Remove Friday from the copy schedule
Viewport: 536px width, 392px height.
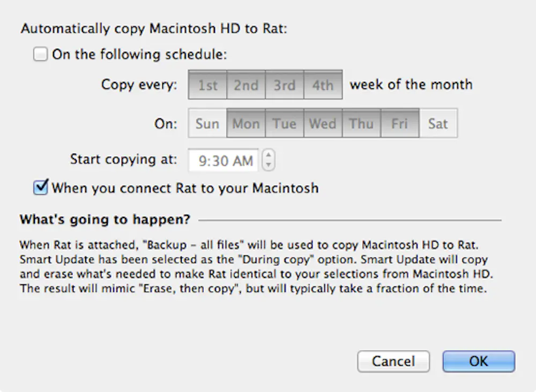click(400, 123)
